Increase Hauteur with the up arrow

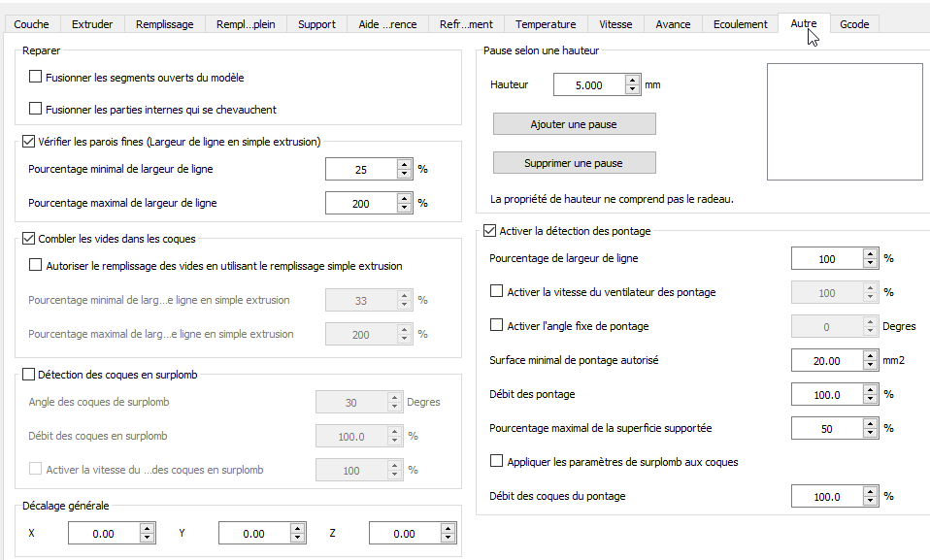[x=633, y=80]
